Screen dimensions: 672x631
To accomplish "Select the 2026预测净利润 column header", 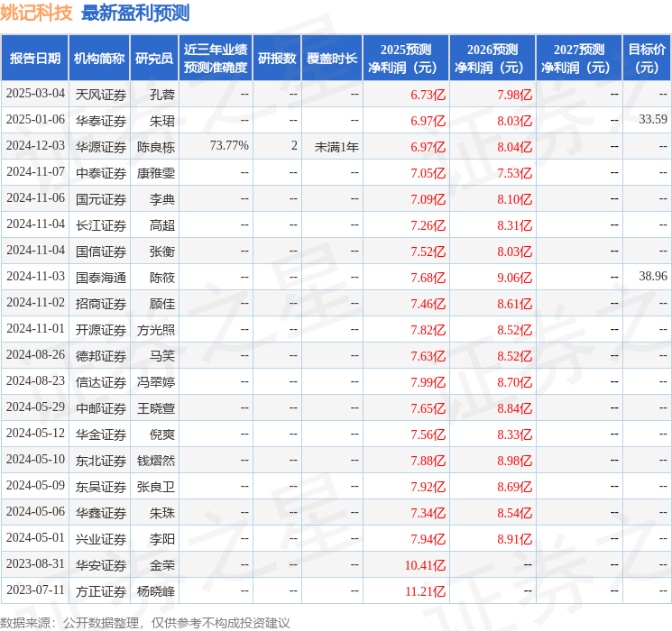I will point(492,59).
